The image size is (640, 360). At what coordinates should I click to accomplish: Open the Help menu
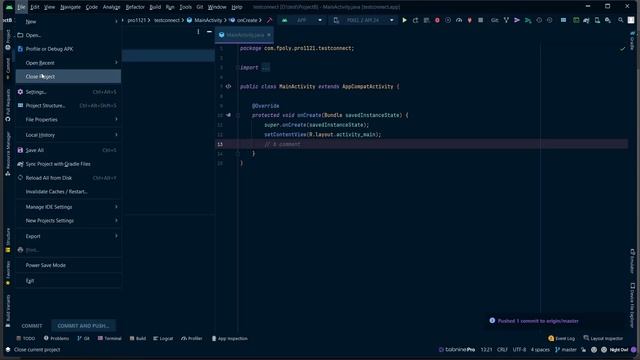(237, 7)
